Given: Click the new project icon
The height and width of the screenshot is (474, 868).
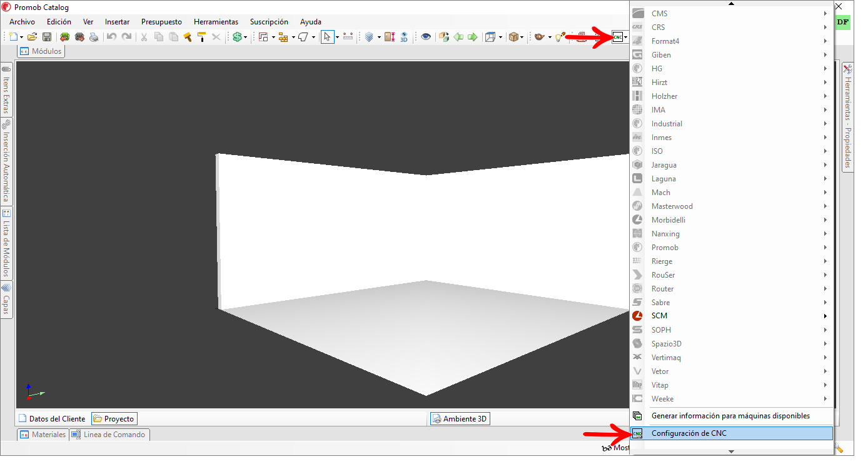Looking at the screenshot, I should click(14, 37).
